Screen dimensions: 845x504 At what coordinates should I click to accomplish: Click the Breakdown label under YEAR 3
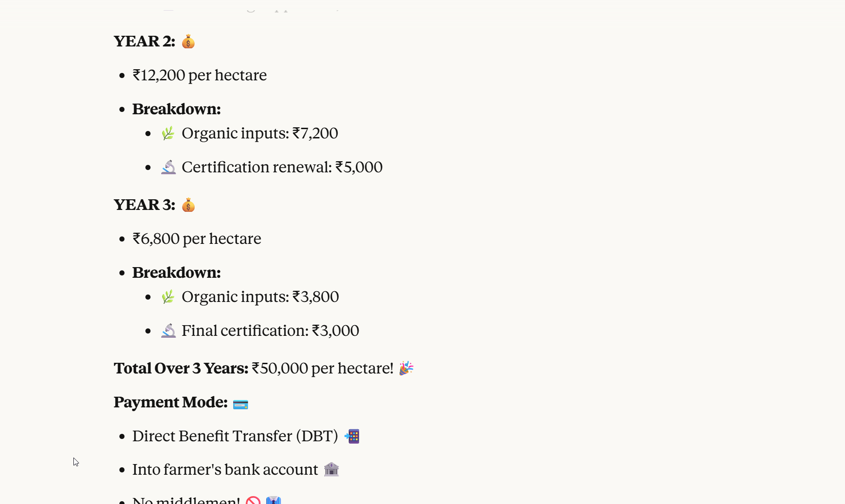click(177, 273)
